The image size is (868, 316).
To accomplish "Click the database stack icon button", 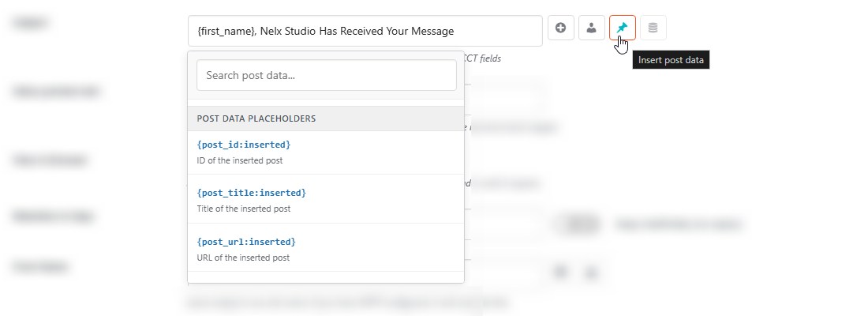I will [653, 28].
